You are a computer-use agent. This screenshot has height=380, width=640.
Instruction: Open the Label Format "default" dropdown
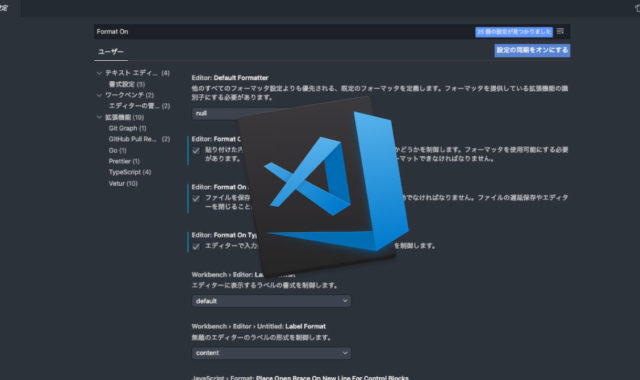pos(271,301)
